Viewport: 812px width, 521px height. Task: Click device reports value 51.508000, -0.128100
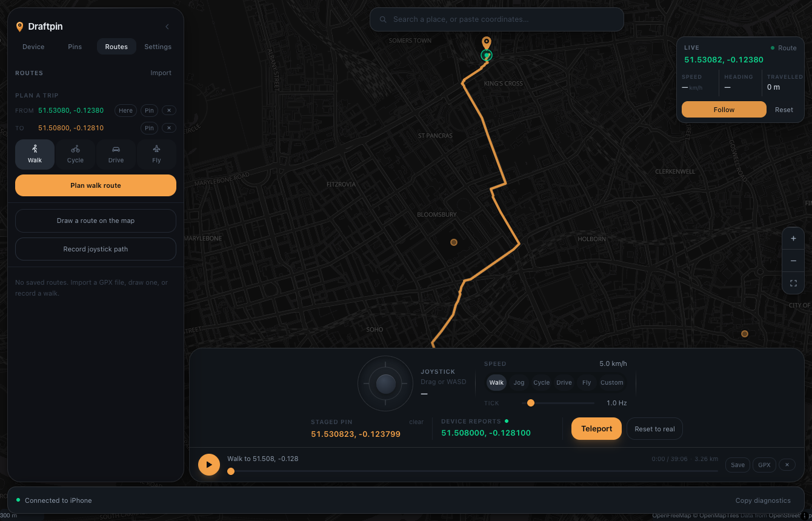(x=486, y=433)
